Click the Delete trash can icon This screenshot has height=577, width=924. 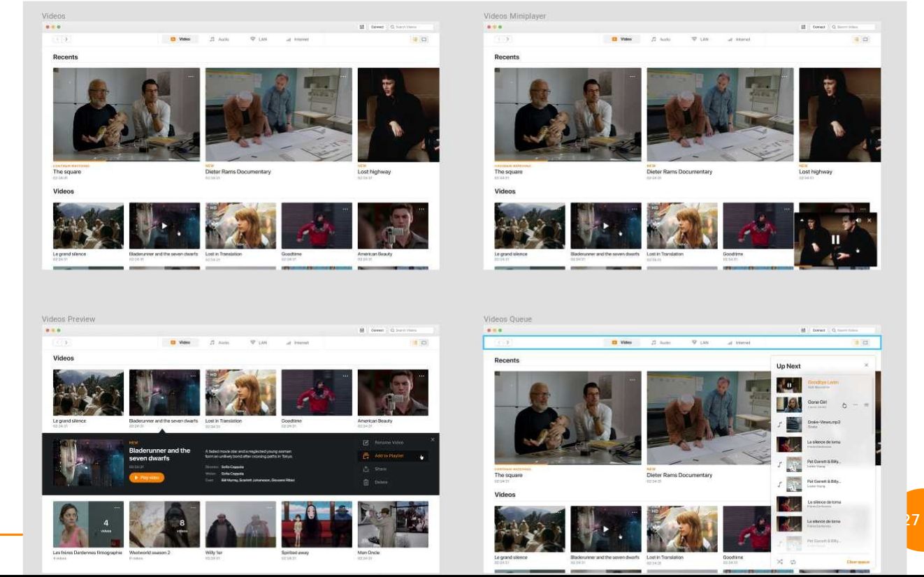click(366, 482)
